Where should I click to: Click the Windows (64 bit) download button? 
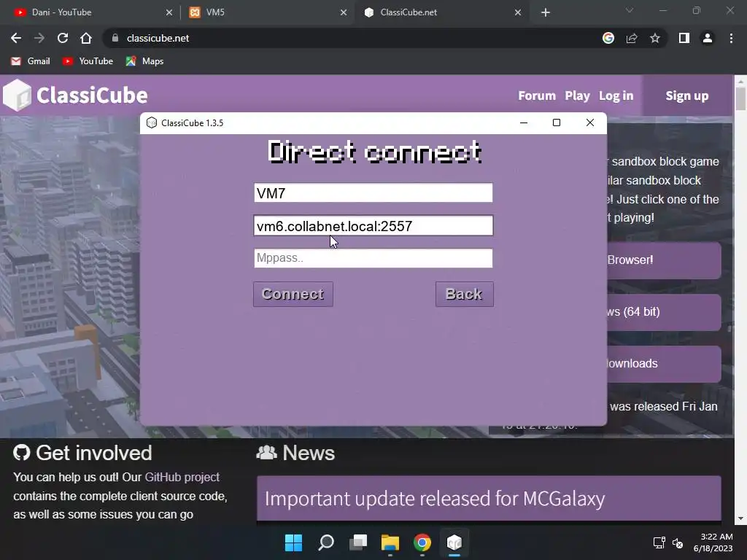tap(664, 312)
